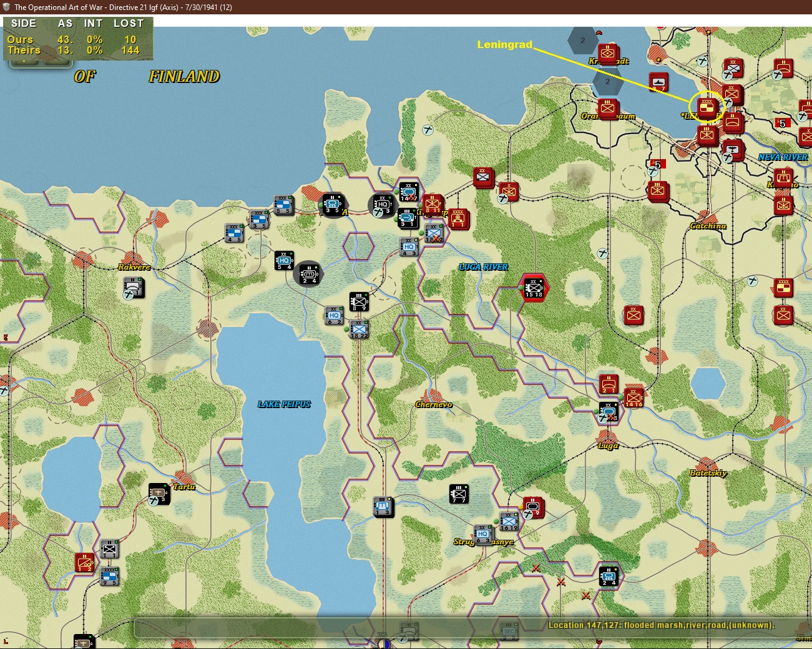
Task: Click the Luga town label
Action: (609, 446)
